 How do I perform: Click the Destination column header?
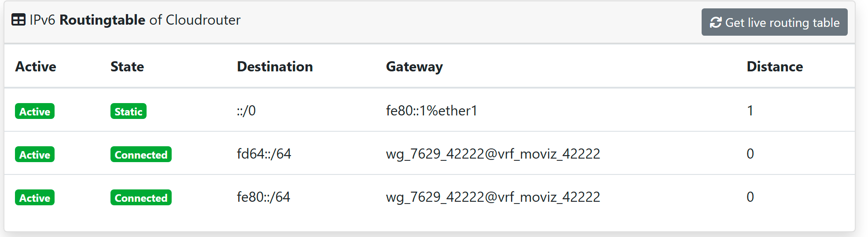pyautogui.click(x=275, y=67)
